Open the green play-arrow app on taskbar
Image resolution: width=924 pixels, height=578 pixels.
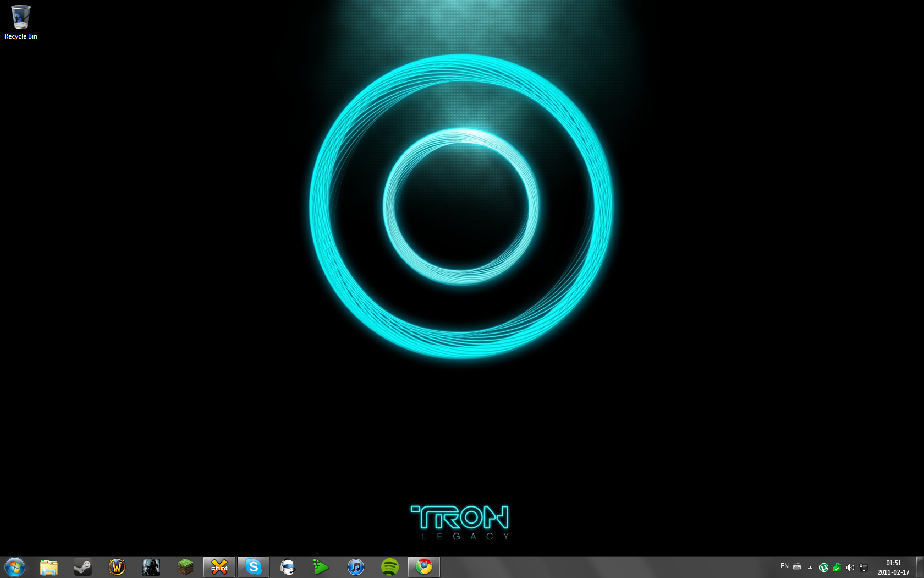click(322, 567)
